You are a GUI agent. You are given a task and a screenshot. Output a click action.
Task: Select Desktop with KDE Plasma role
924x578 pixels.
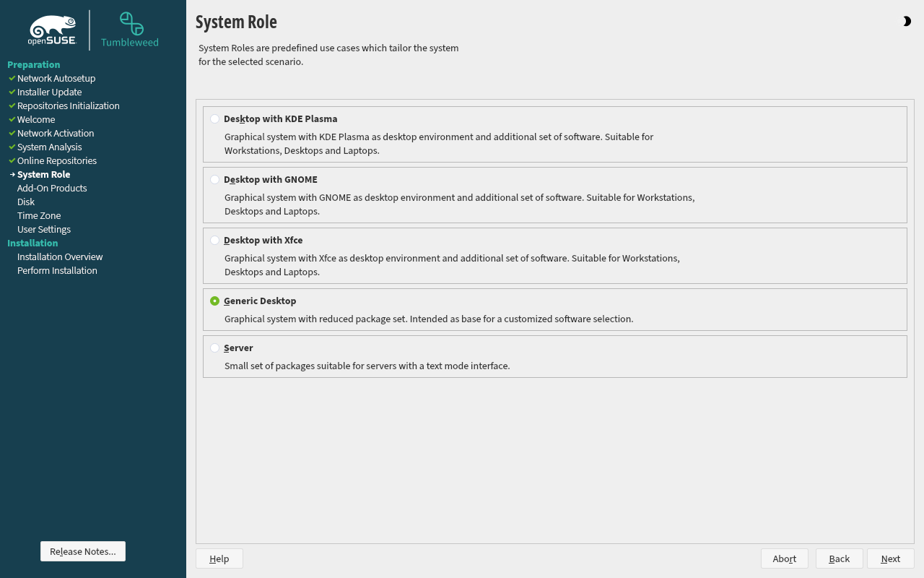215,119
